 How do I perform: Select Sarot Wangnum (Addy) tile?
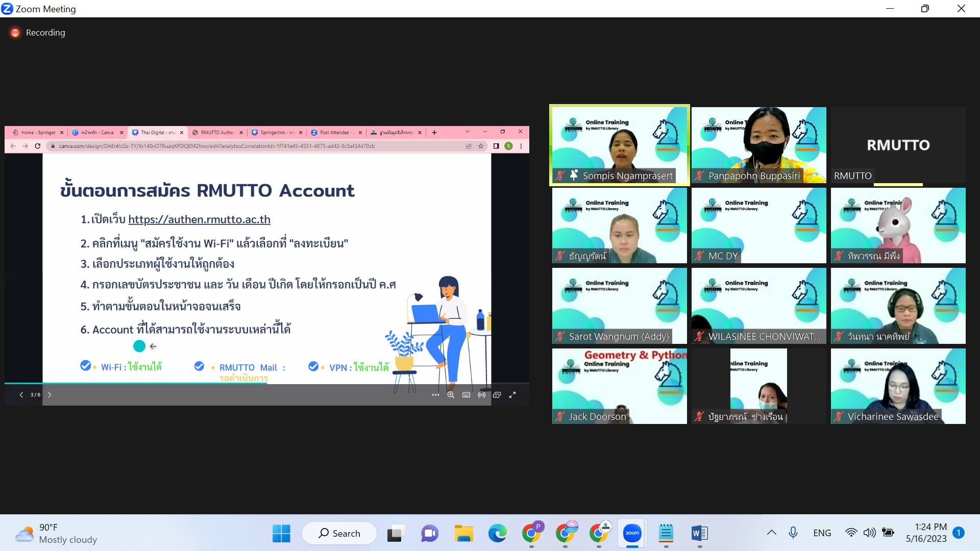click(x=620, y=306)
